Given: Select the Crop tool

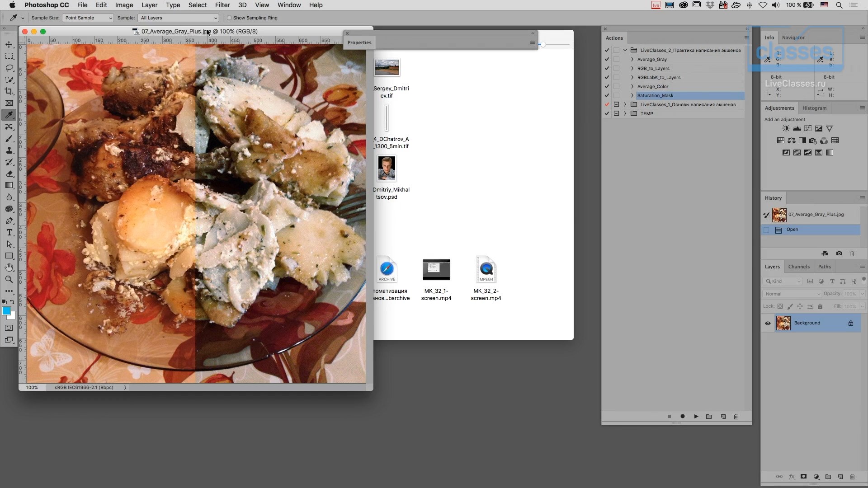Looking at the screenshot, I should [9, 91].
